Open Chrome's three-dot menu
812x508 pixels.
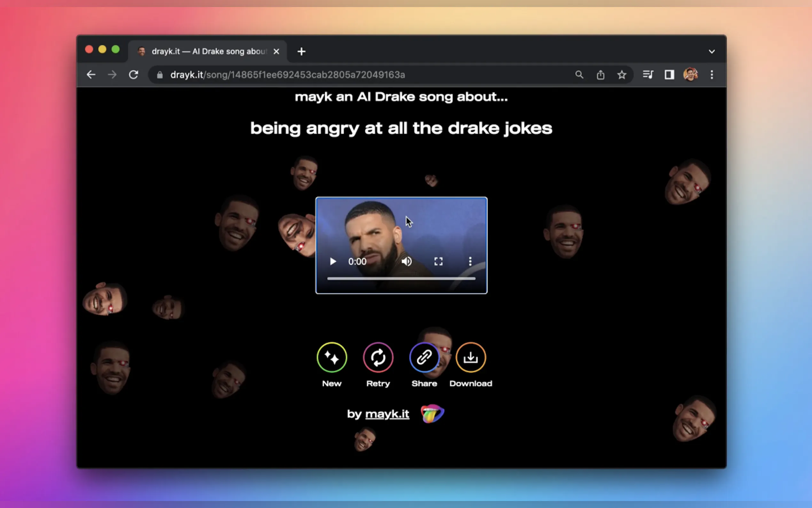[712, 75]
